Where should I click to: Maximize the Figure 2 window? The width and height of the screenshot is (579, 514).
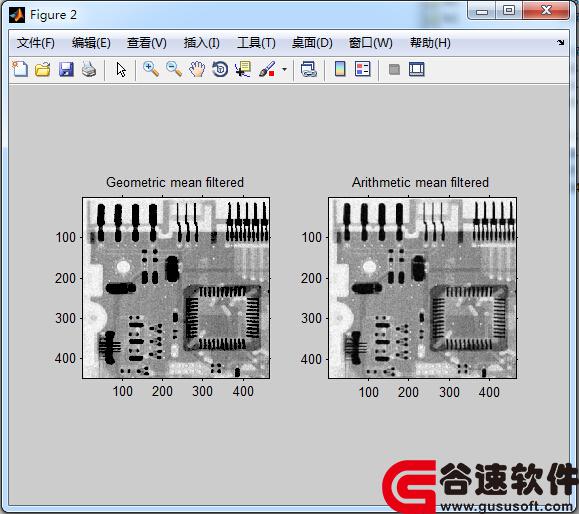click(509, 10)
